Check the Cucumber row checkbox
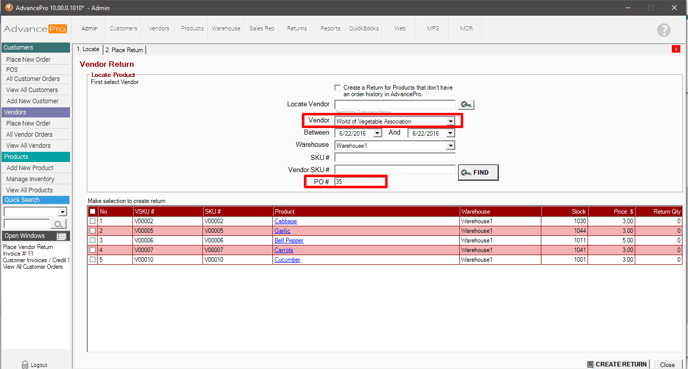Image resolution: width=688 pixels, height=369 pixels. pyautogui.click(x=93, y=260)
